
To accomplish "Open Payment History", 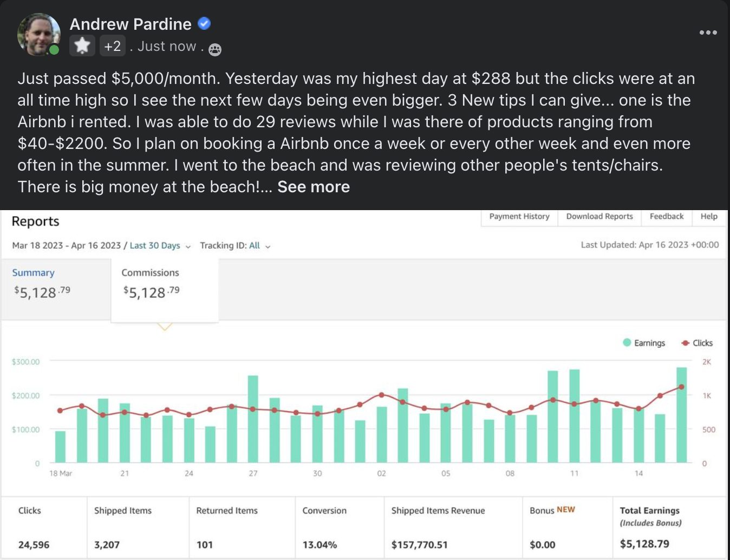I will click(x=519, y=217).
